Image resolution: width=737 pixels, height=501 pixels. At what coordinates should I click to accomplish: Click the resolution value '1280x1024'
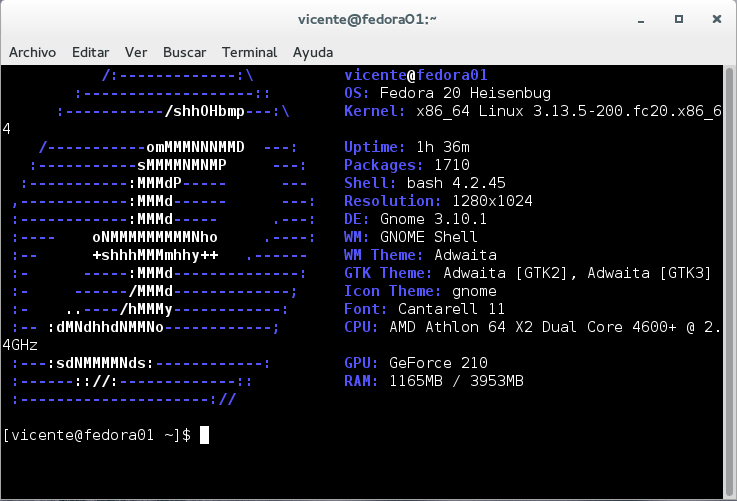492,201
